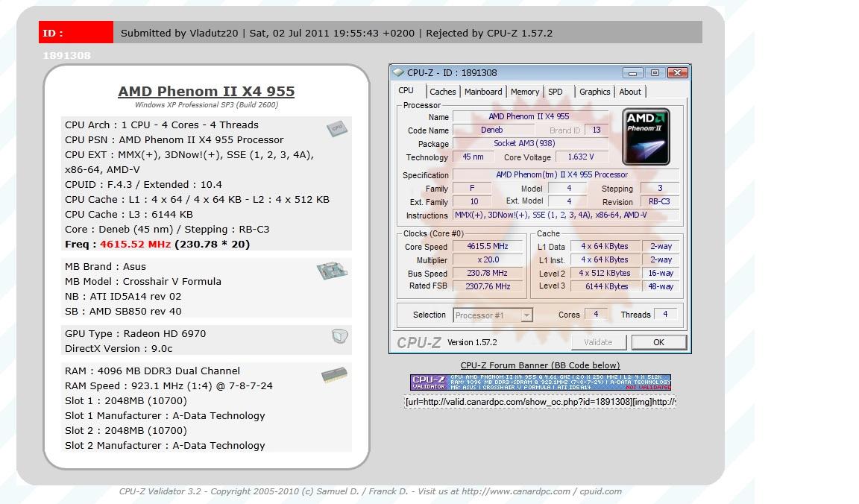The image size is (859, 504).
Task: Click the Rated FSB value 2307.76 MHz
Action: (x=488, y=286)
